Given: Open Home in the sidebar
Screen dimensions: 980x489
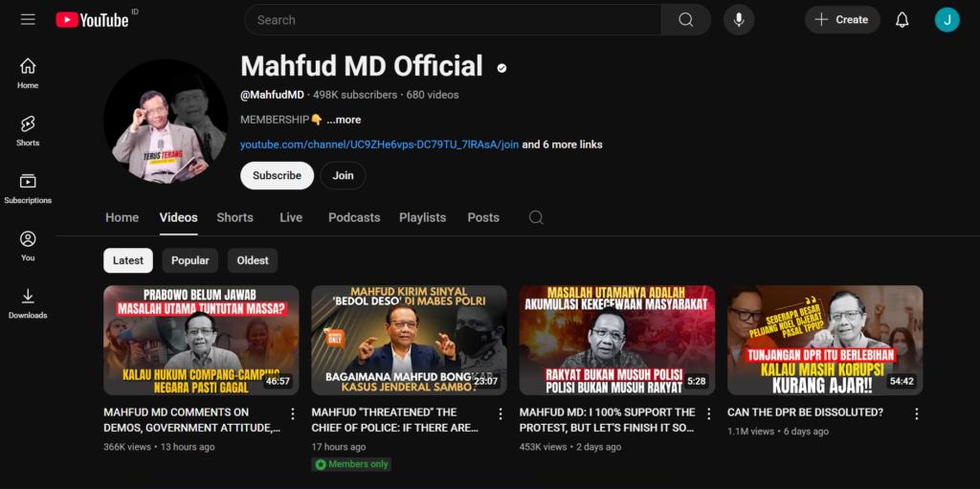Looking at the screenshot, I should click(x=28, y=73).
